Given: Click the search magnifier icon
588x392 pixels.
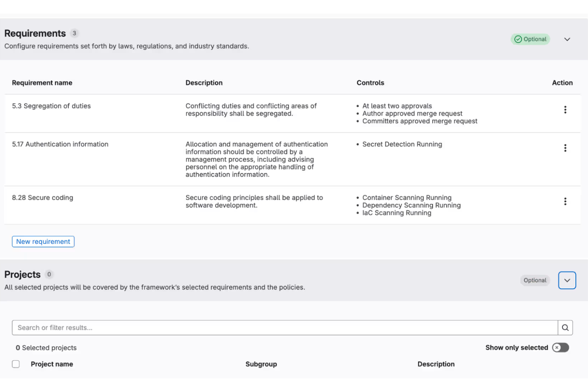Looking at the screenshot, I should pos(565,328).
